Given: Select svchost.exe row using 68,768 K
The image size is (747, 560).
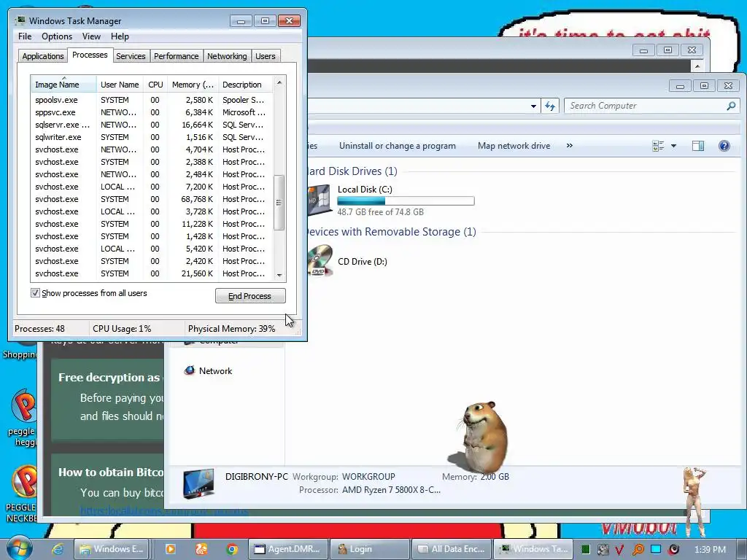Looking at the screenshot, I should pos(152,199).
